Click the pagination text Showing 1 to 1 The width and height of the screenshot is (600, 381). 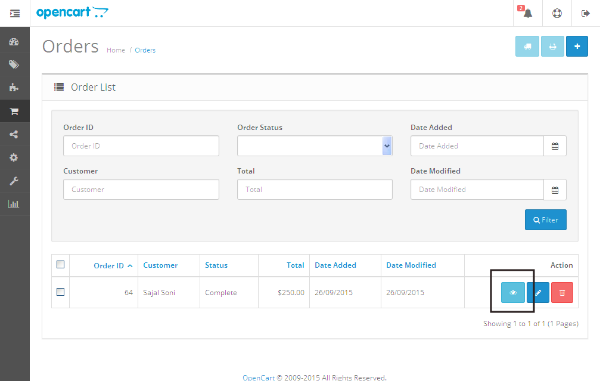(x=531, y=324)
